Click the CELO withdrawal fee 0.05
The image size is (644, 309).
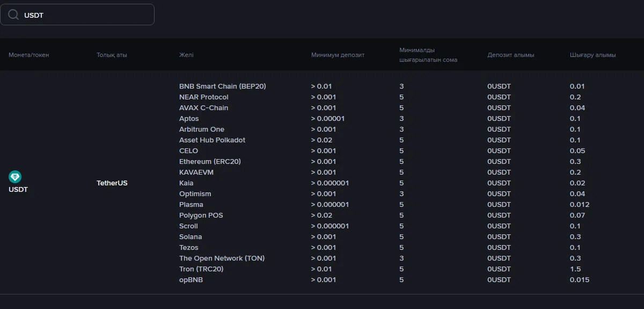click(x=577, y=150)
